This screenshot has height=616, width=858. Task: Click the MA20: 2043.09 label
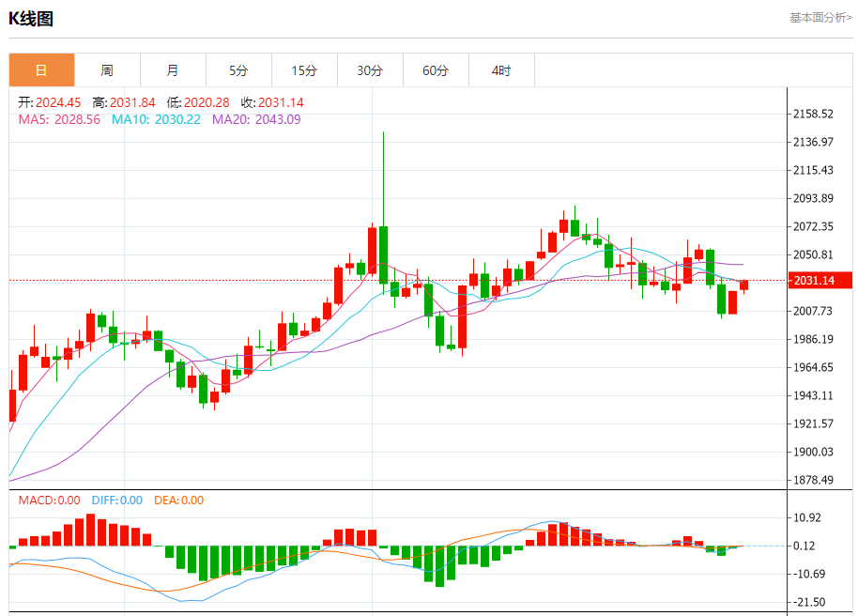[x=256, y=119]
